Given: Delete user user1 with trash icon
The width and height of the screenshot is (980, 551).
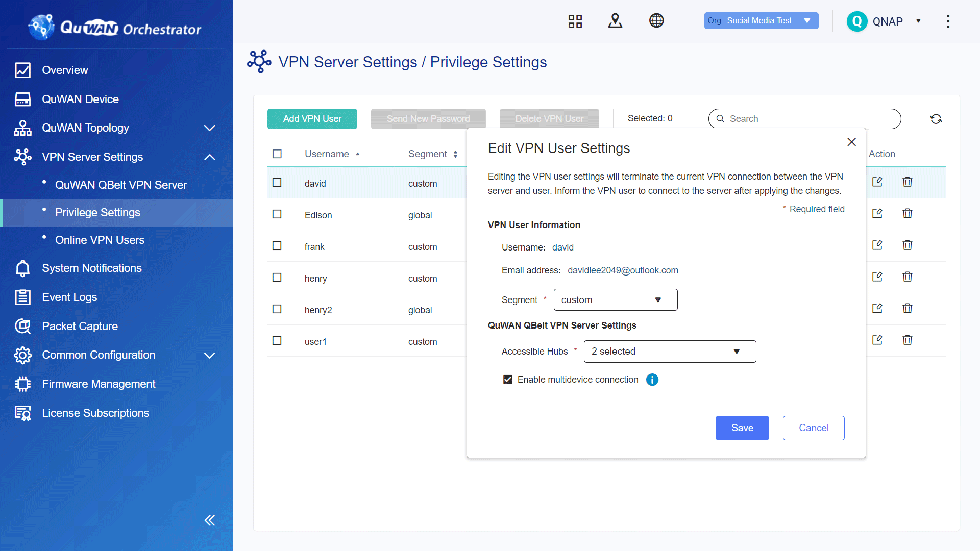Looking at the screenshot, I should click(x=908, y=340).
